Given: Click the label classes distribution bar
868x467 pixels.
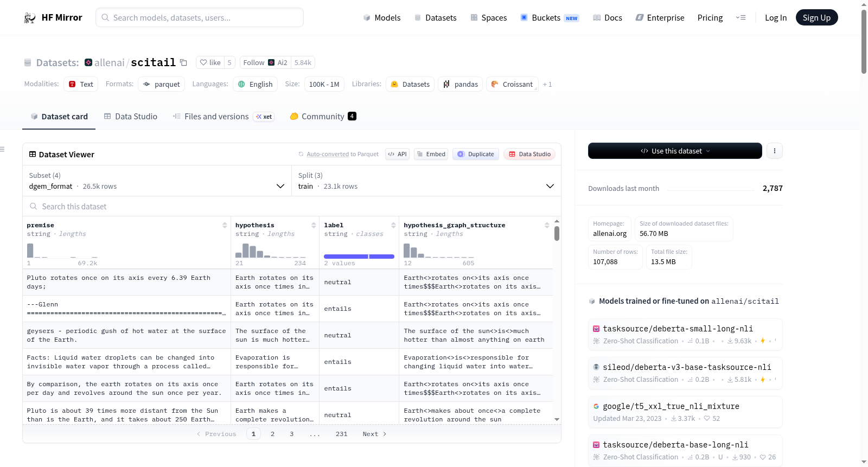Looking at the screenshot, I should [359, 257].
